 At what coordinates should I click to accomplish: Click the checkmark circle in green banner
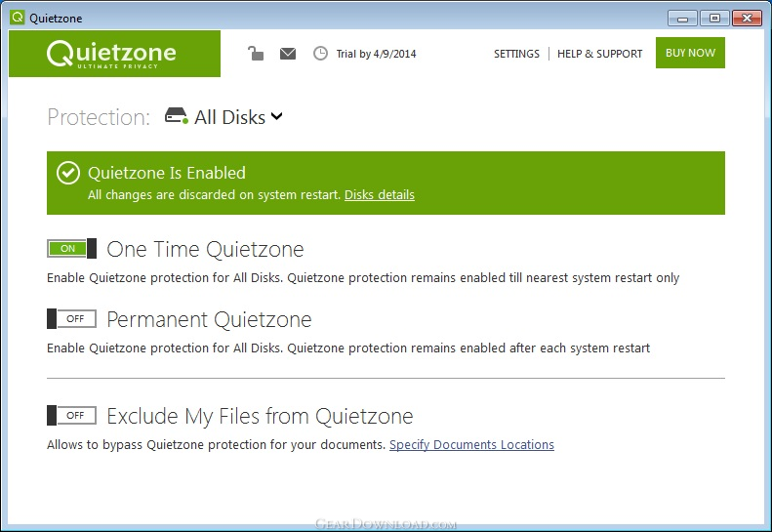[68, 173]
